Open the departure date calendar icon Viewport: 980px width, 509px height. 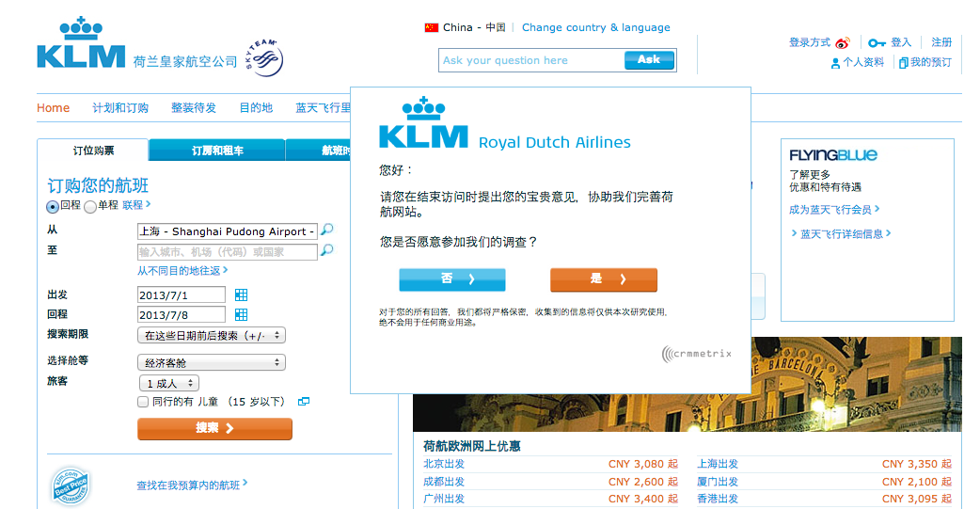242,295
